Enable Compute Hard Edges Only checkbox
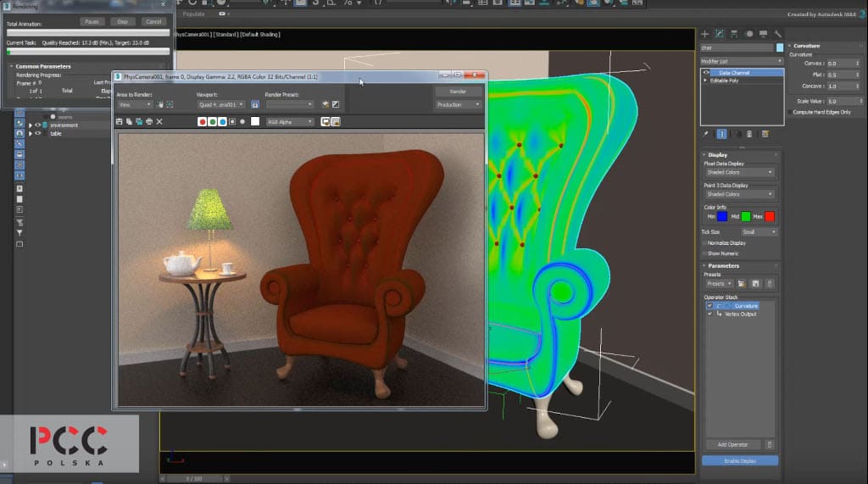This screenshot has height=484, width=868. point(790,113)
